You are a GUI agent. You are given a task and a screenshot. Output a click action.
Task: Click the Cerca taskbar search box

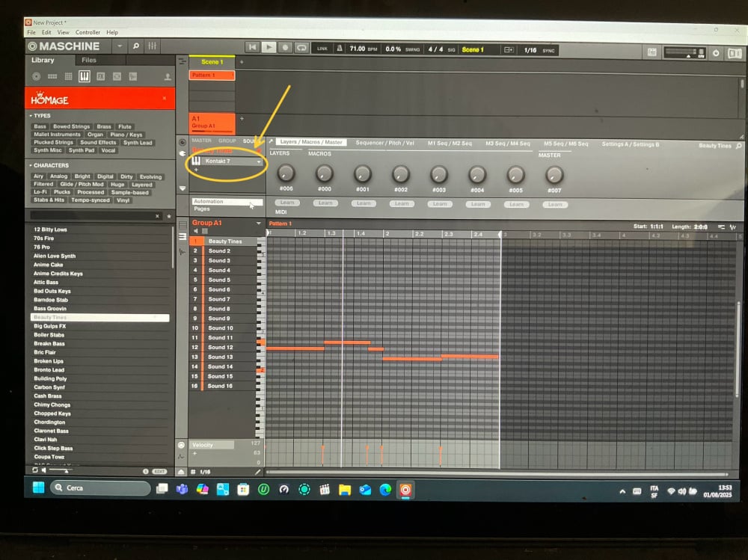tap(100, 488)
